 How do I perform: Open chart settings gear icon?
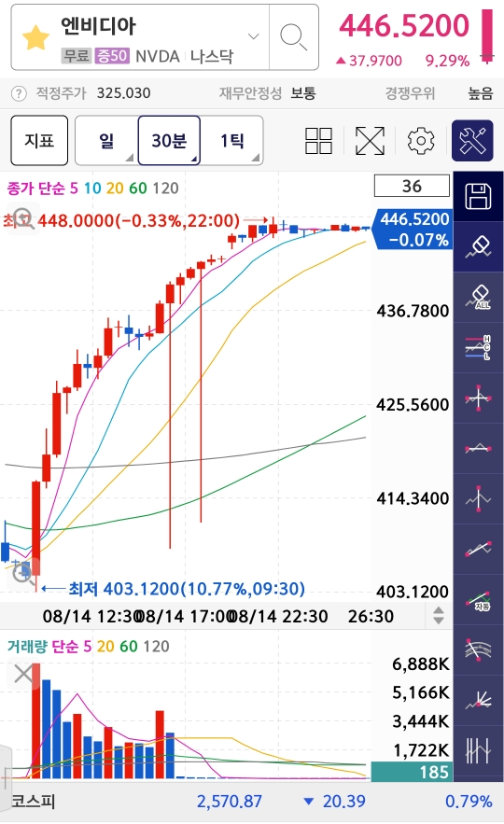click(x=421, y=141)
